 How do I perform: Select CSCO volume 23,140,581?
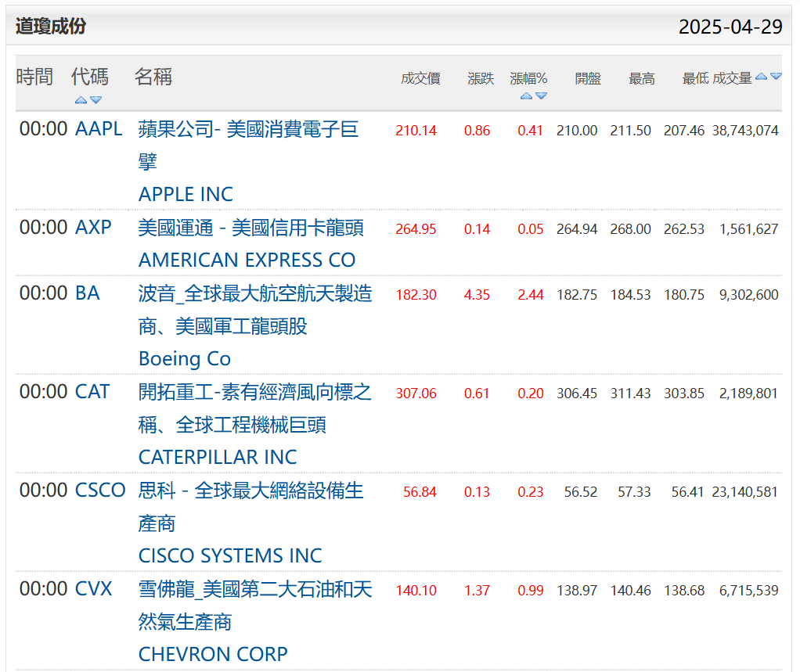point(745,491)
